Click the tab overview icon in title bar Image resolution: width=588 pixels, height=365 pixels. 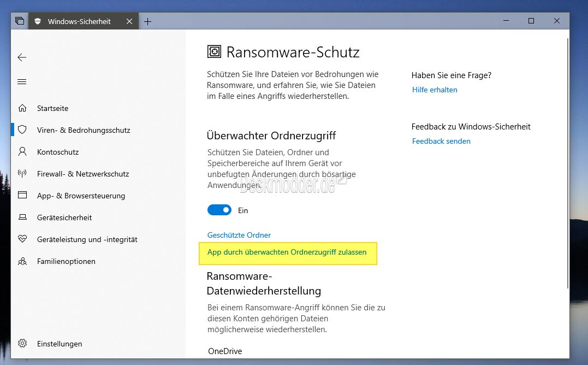click(x=20, y=21)
